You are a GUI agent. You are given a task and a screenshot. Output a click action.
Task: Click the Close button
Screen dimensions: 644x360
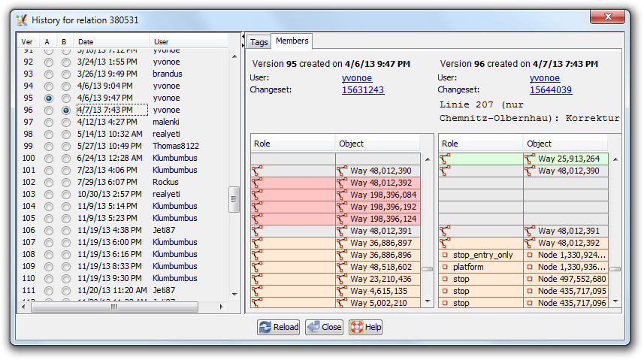(324, 327)
